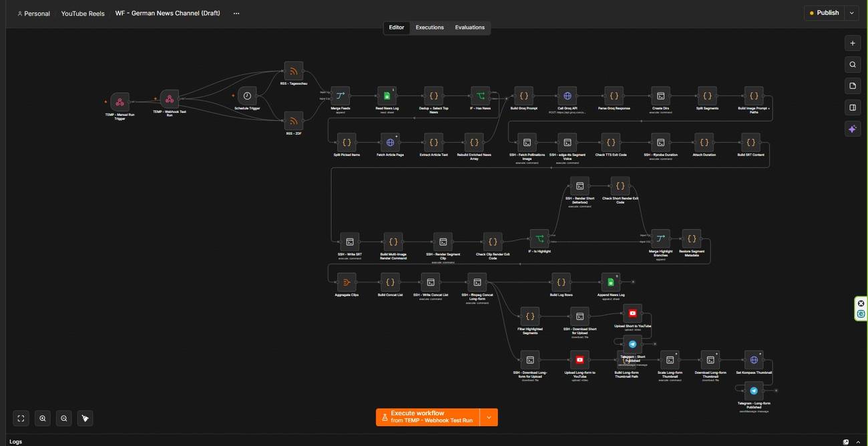Screen dimensions: 868x446
Task: Expand the Logs panel chevron
Action: pos(858,442)
